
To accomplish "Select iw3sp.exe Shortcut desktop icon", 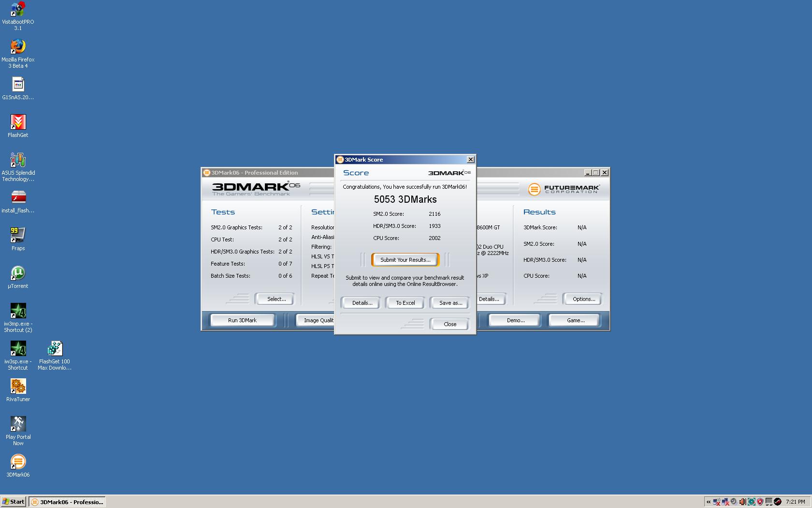I will pyautogui.click(x=18, y=356).
